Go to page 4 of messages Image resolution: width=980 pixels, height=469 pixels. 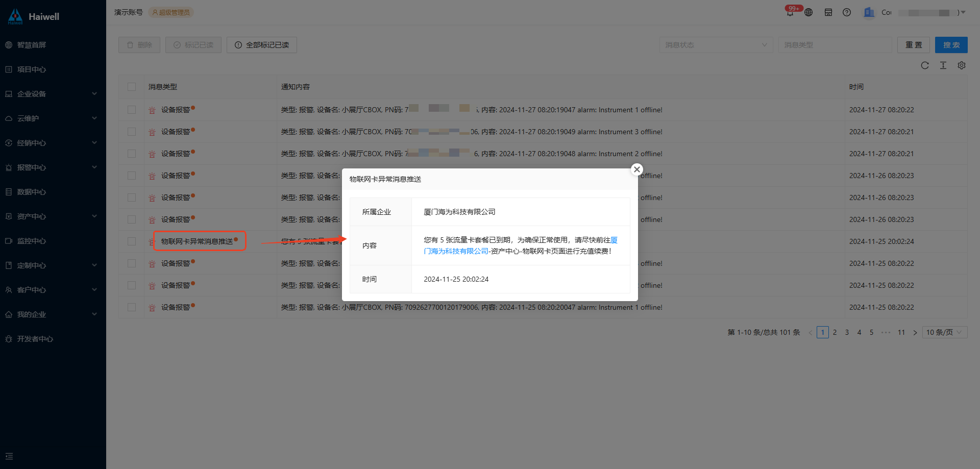[860, 332]
